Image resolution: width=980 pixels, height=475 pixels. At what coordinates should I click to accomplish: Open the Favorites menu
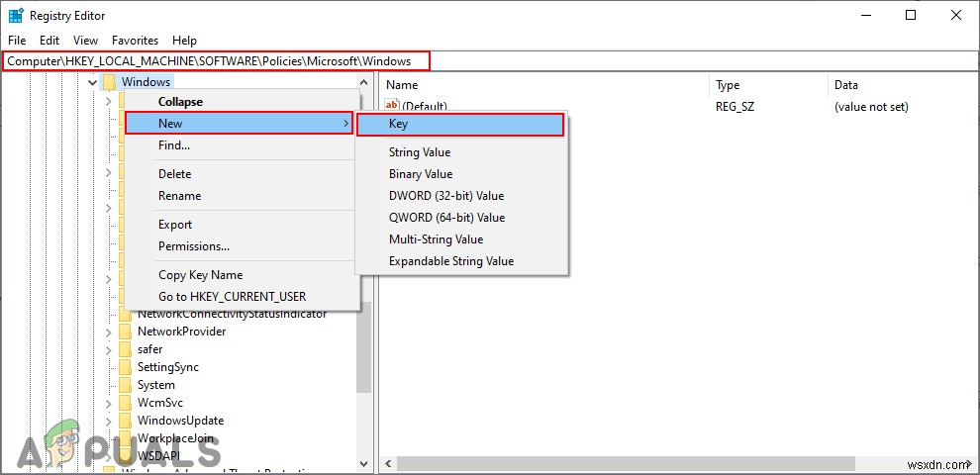coord(135,40)
